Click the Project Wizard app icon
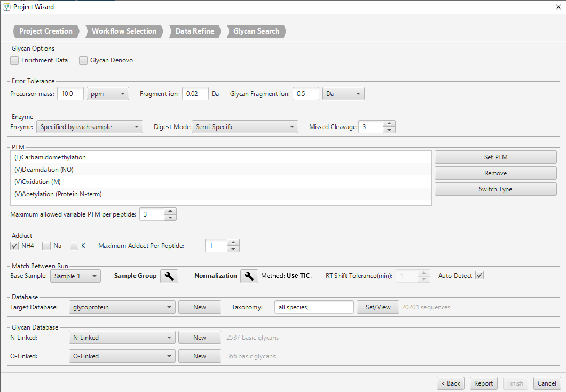This screenshot has width=566, height=392. pyautogui.click(x=6, y=7)
